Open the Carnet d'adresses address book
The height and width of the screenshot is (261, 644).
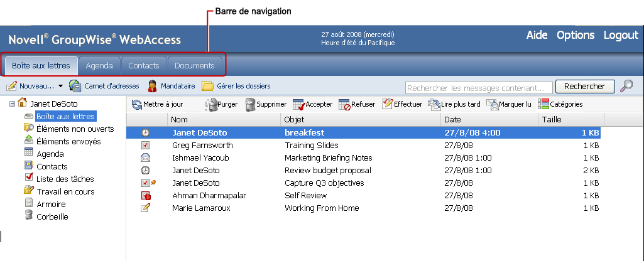tap(75, 86)
